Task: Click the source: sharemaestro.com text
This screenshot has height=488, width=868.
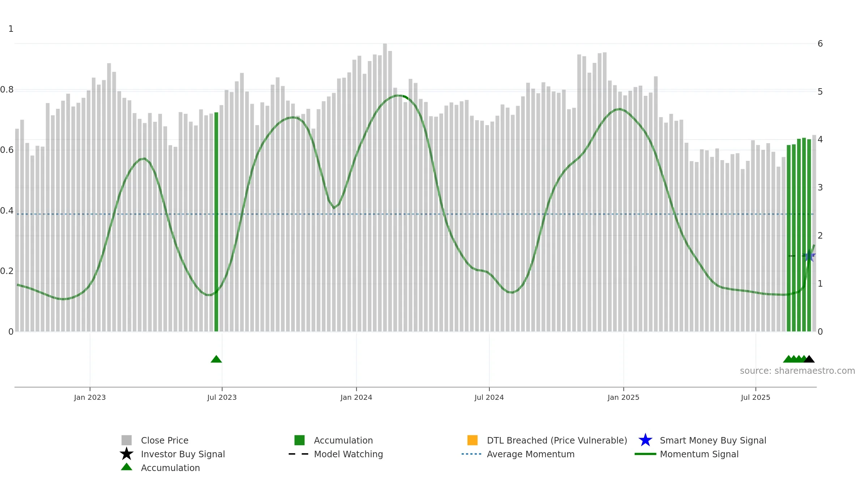Action: [797, 371]
